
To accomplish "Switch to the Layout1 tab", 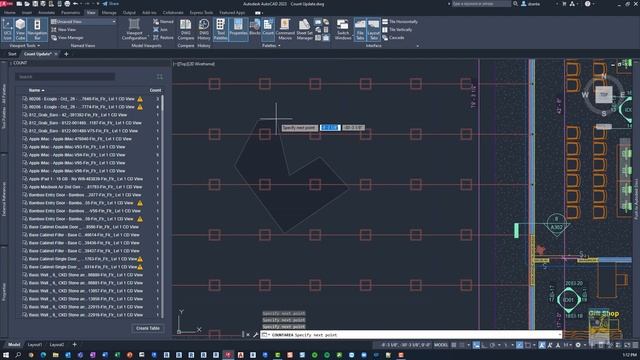I will pos(35,345).
